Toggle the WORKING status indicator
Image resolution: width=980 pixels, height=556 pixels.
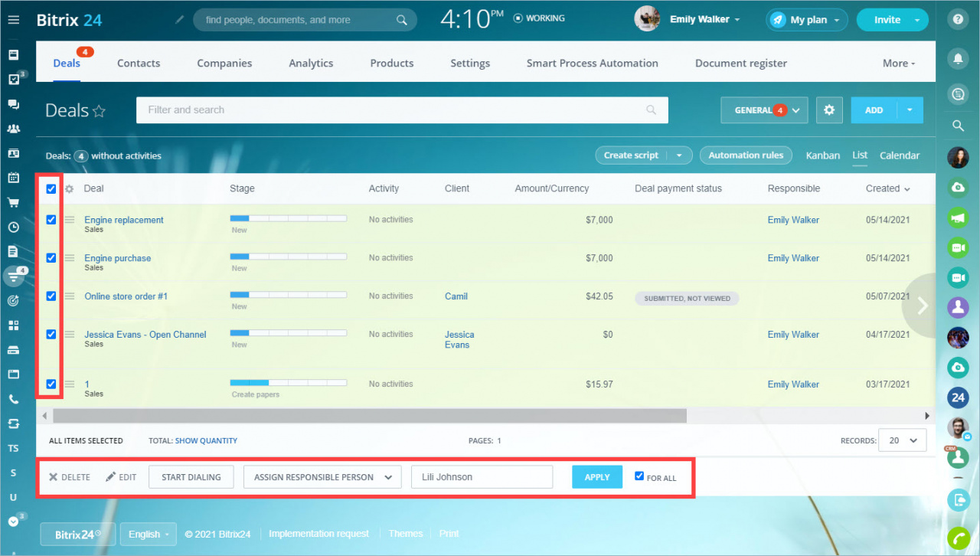[539, 18]
